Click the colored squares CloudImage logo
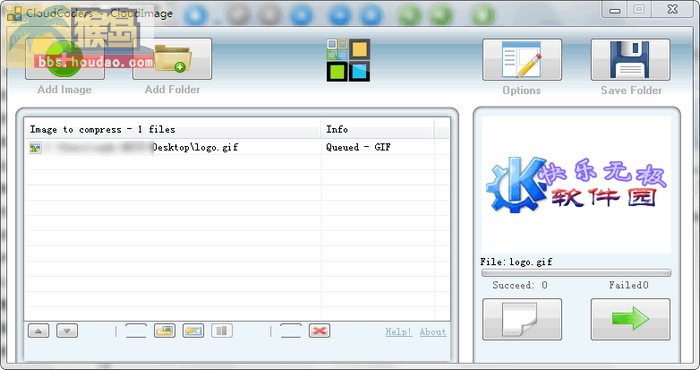 click(x=348, y=60)
